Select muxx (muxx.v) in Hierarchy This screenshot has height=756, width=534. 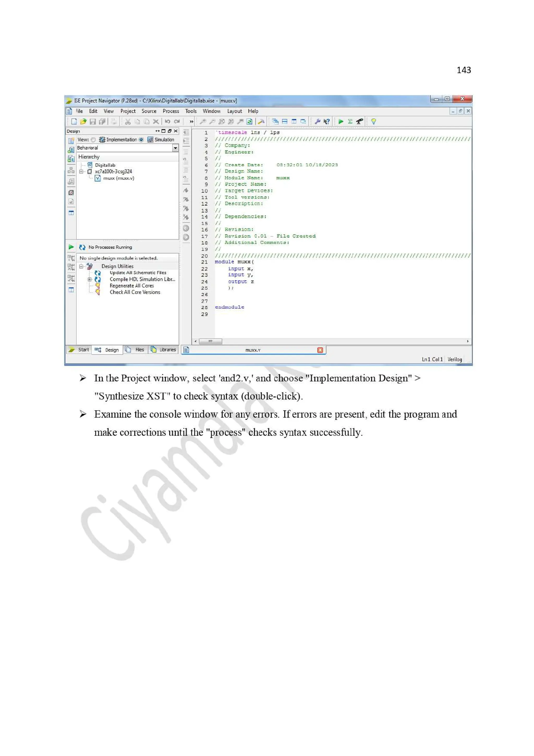click(x=118, y=178)
